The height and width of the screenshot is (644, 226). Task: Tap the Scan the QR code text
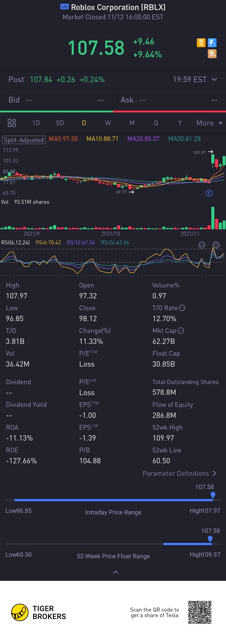[x=154, y=612]
